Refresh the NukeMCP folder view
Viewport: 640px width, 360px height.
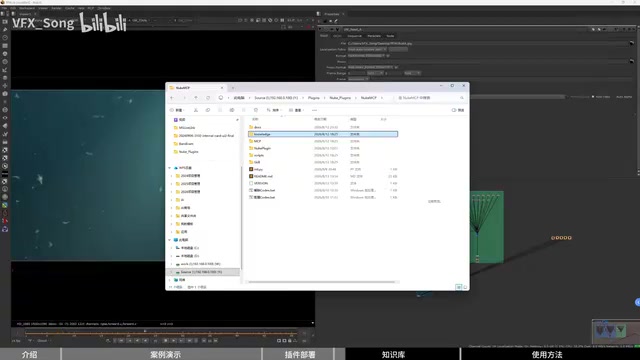tap(208, 98)
